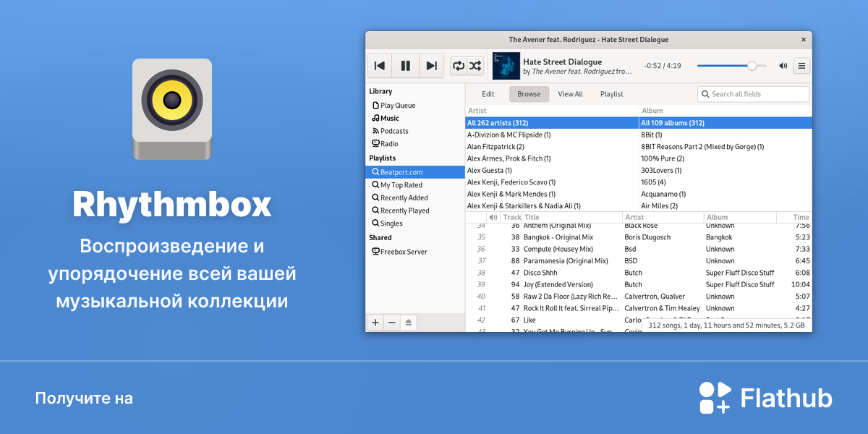The image size is (868, 434).
Task: Select artist Alan Fitzpatrick
Action: coord(552,147)
